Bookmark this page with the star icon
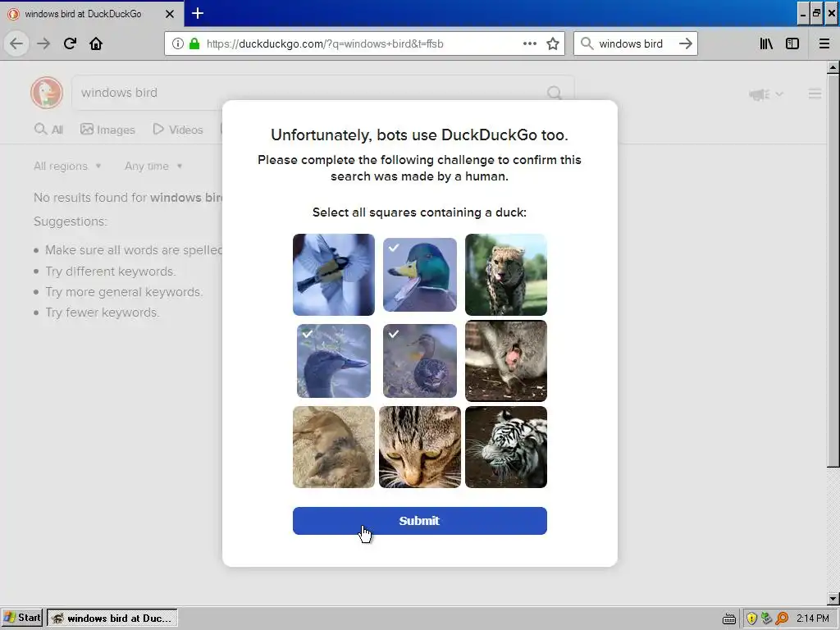This screenshot has height=630, width=840. (553, 44)
